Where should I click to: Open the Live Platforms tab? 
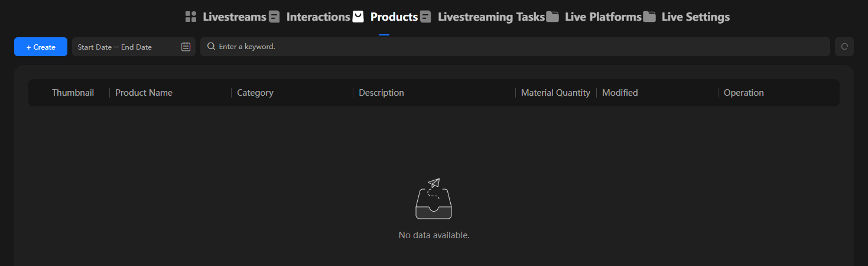pyautogui.click(x=603, y=17)
